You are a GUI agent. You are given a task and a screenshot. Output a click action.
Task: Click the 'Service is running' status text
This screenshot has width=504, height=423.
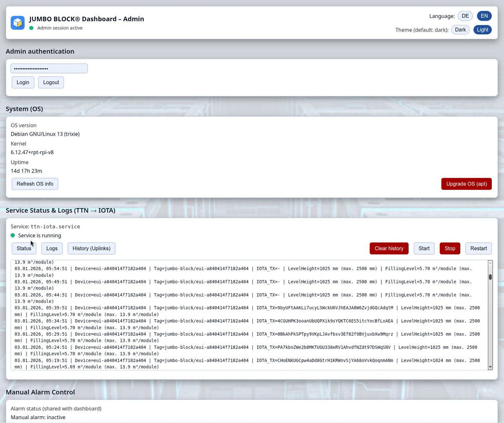(39, 235)
